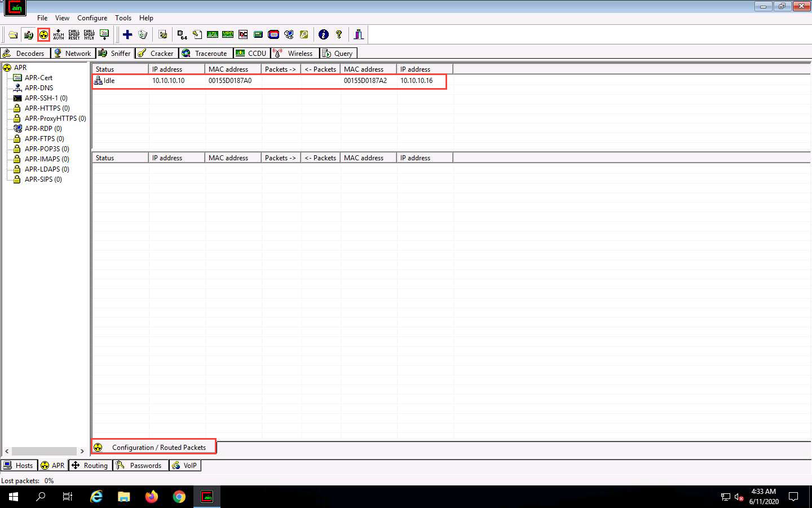Select APR-SSH-1 (0) tree item
The width and height of the screenshot is (812, 508).
46,98
